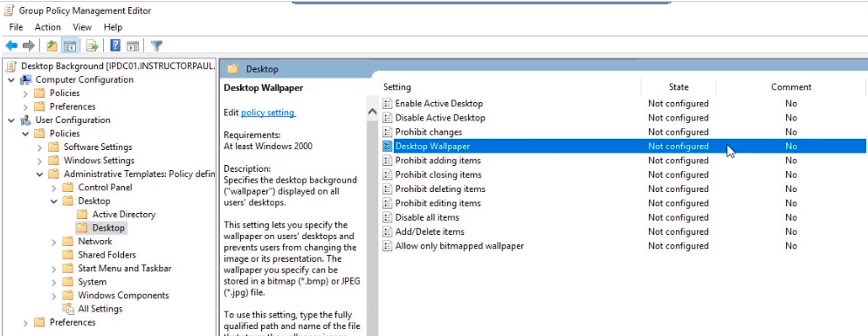This screenshot has width=868, height=336.
Task: Select Allow only bitmapped wallpaper setting
Action: [x=459, y=246]
